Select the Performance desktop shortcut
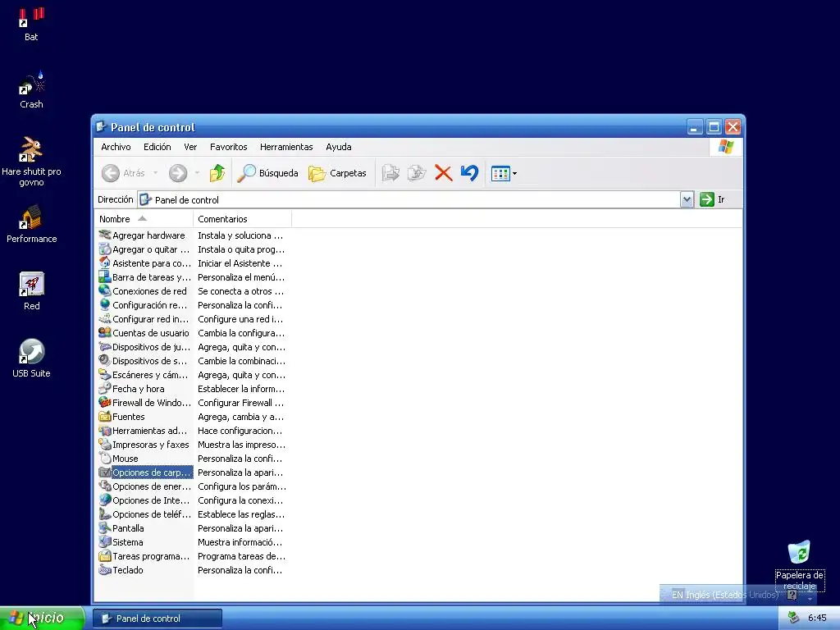Image resolution: width=840 pixels, height=630 pixels. [31, 225]
